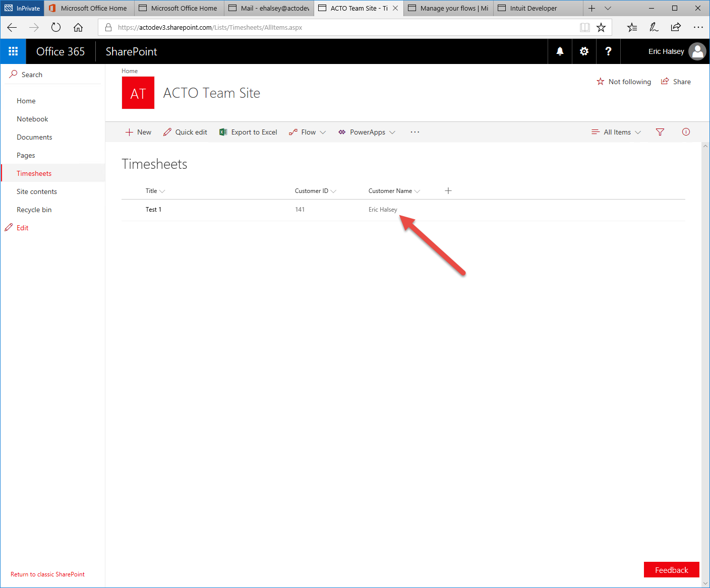
Task: Switch to Manage your flows tab
Action: (449, 8)
